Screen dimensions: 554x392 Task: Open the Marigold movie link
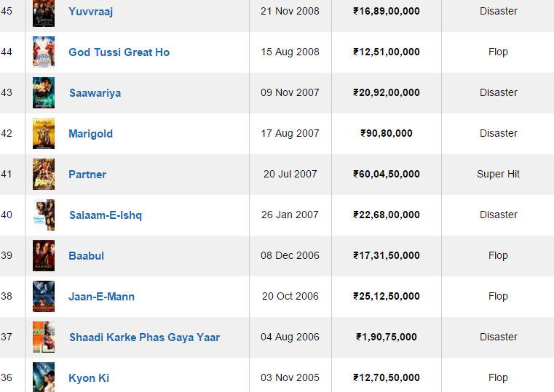(x=90, y=134)
